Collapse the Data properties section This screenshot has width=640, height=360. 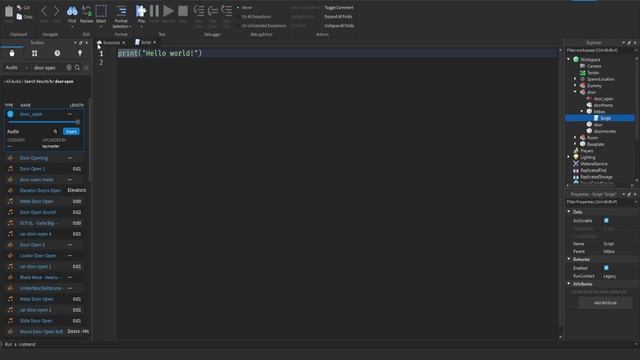pyautogui.click(x=569, y=211)
